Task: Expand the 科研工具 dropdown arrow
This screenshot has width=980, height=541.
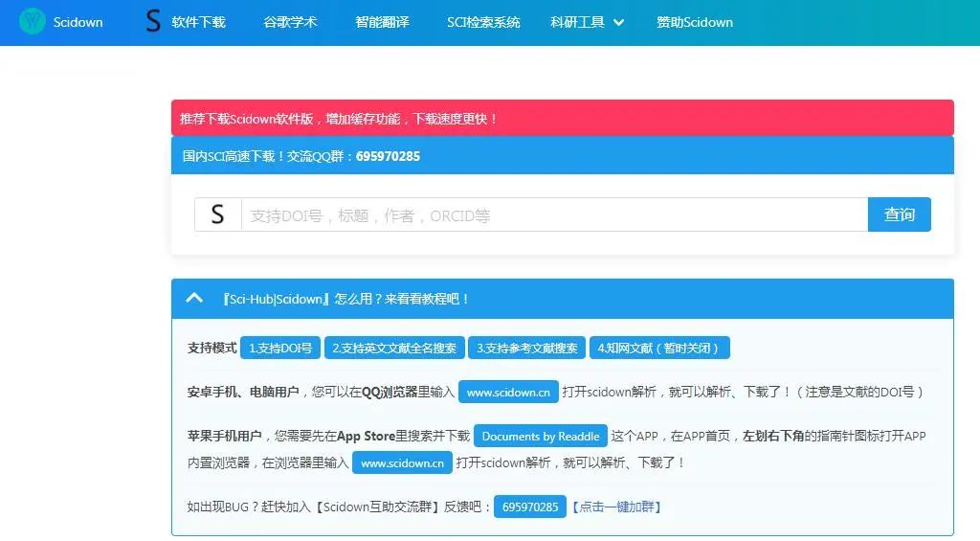Action: (619, 23)
